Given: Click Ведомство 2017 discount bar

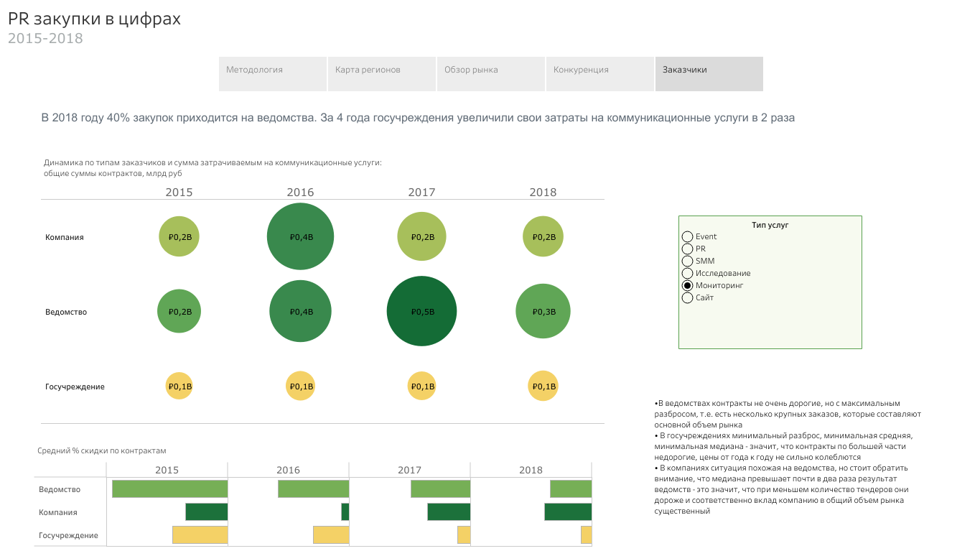Looking at the screenshot, I should click(x=440, y=489).
